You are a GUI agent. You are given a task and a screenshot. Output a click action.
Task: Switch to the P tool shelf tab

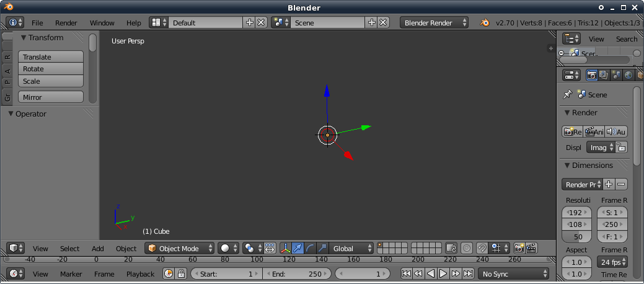pyautogui.click(x=7, y=82)
